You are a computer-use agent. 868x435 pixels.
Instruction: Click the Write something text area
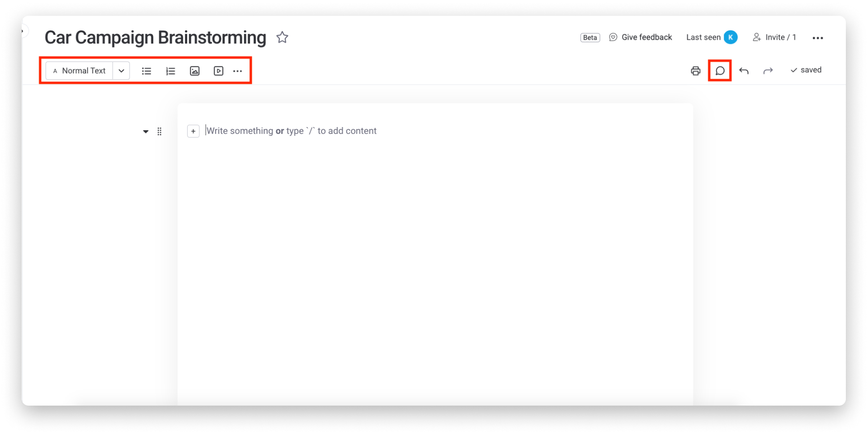tap(291, 131)
